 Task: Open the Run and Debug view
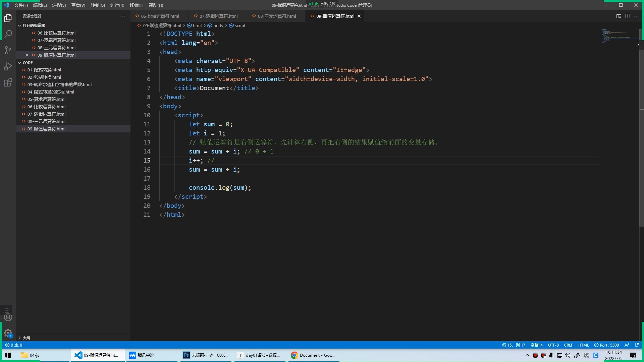8,66
